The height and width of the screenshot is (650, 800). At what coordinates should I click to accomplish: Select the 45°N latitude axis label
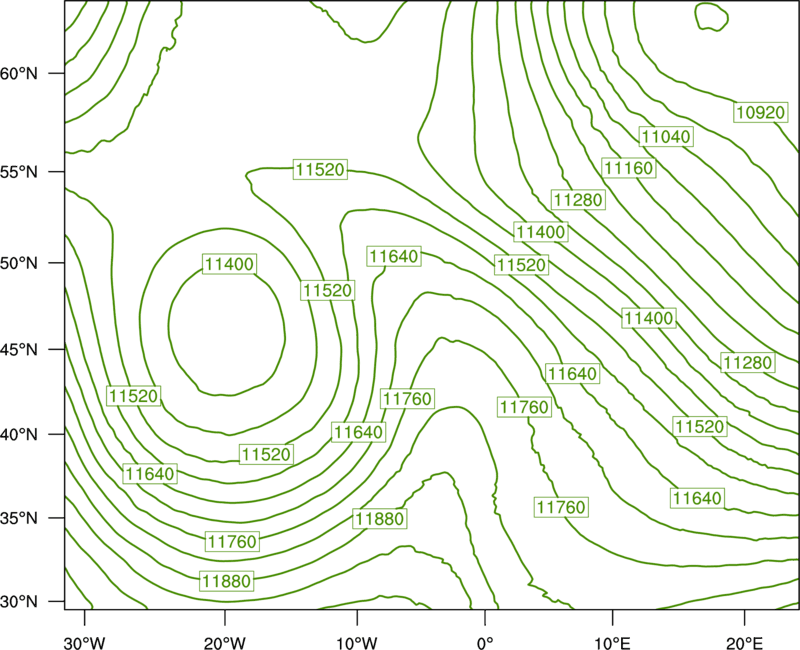(x=19, y=349)
